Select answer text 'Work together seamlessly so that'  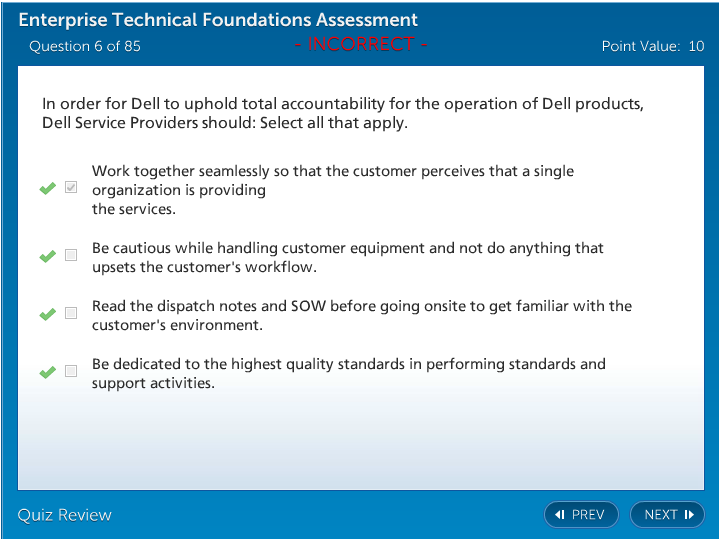(333, 171)
